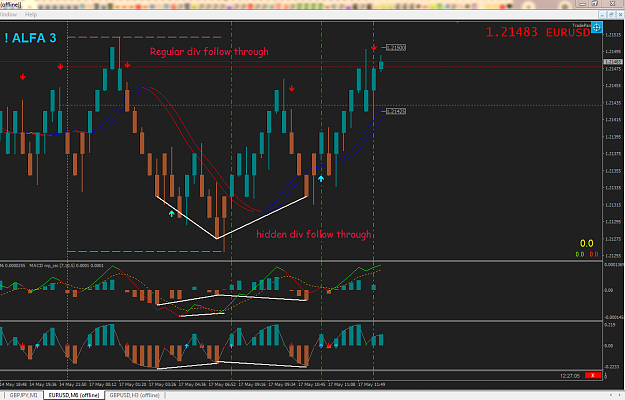Screen dimensions: 625x400
Task: Select the 'Regular div follow through' text
Action: click(x=209, y=52)
